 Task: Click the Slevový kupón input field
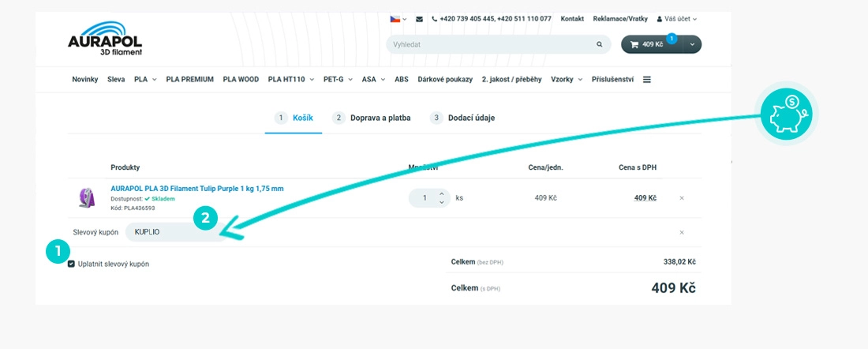pos(175,232)
